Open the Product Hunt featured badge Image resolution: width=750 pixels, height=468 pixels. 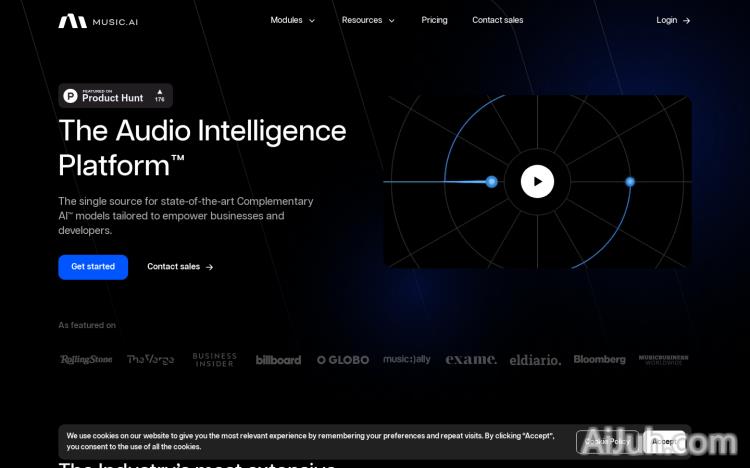[115, 96]
